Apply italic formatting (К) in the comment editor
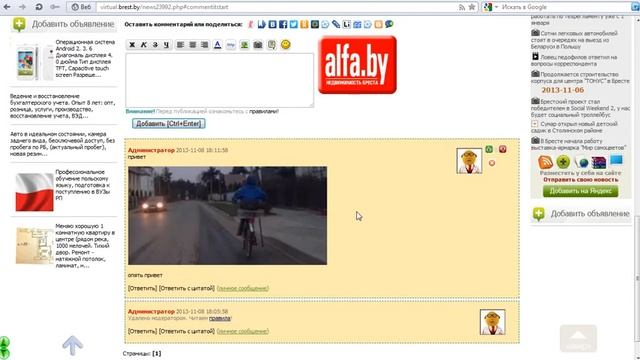 point(143,45)
